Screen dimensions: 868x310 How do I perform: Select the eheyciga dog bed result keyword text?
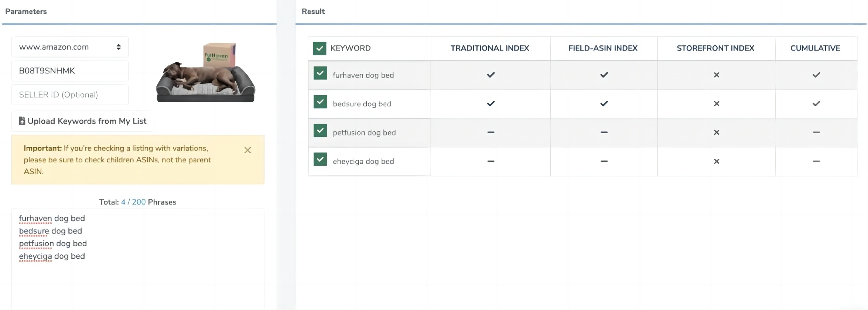point(363,162)
